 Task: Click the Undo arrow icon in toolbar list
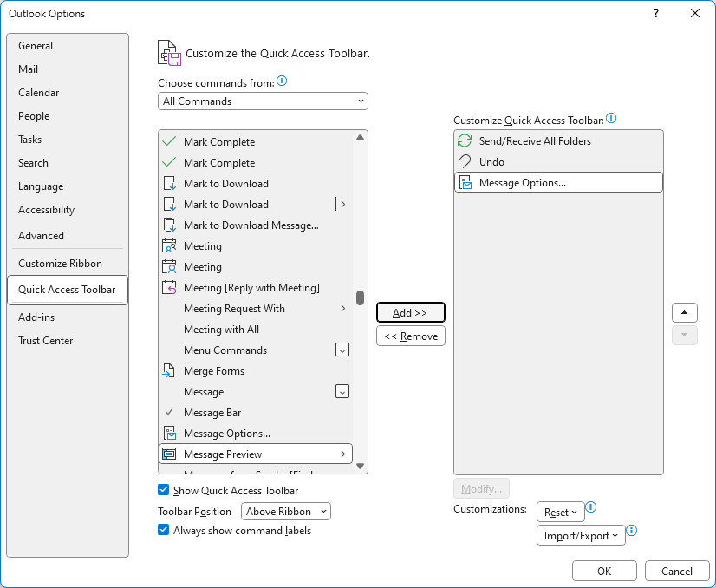coord(465,161)
